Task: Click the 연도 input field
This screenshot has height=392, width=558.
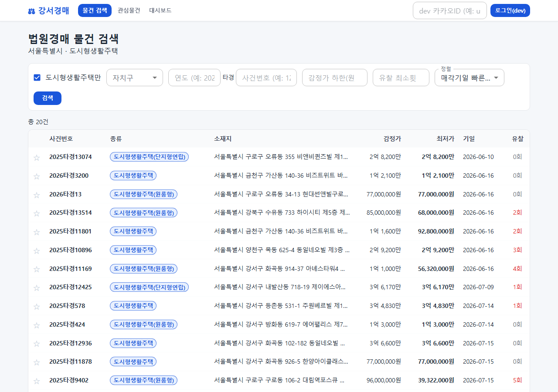Action: [194, 78]
